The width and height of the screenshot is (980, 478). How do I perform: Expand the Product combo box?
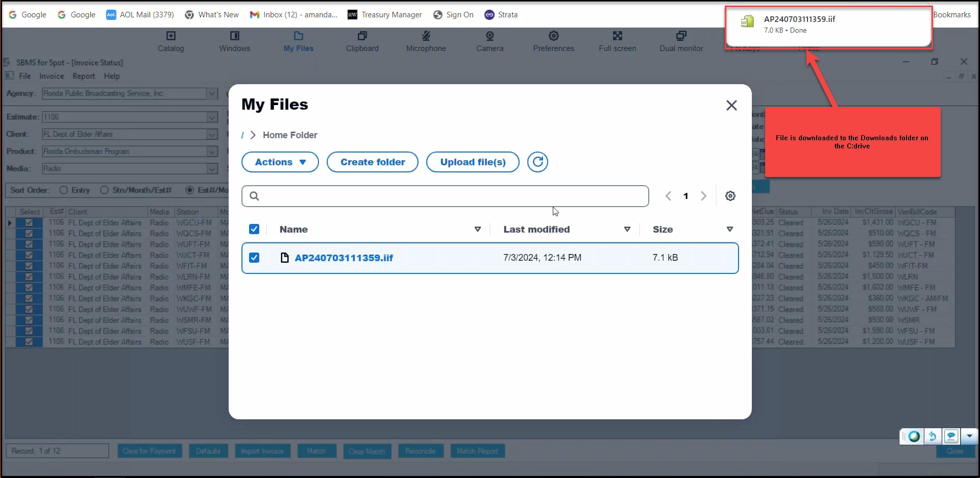pos(212,152)
